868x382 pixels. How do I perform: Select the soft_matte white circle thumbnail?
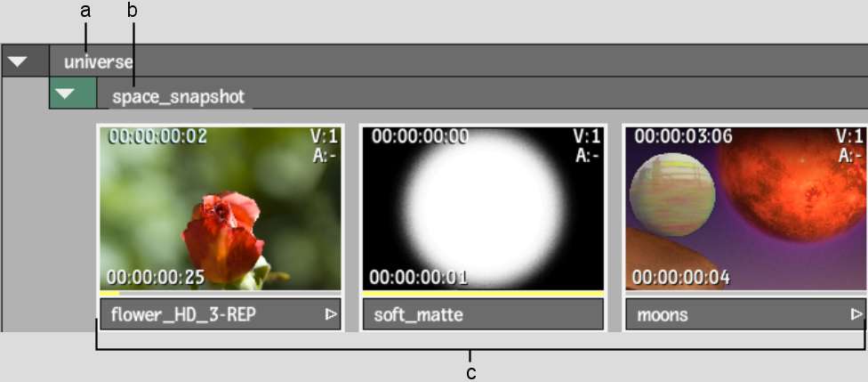[x=483, y=208]
